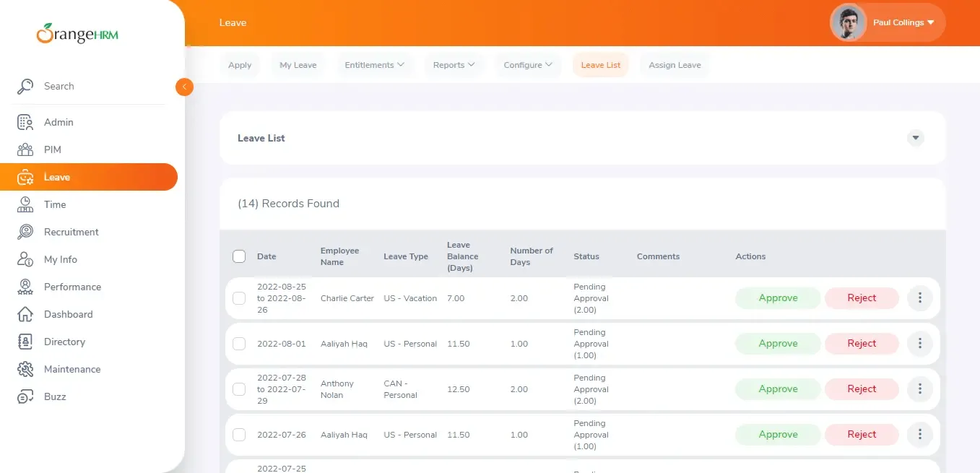Open the PIM module icon
Screen dimensions: 980x473
25,149
